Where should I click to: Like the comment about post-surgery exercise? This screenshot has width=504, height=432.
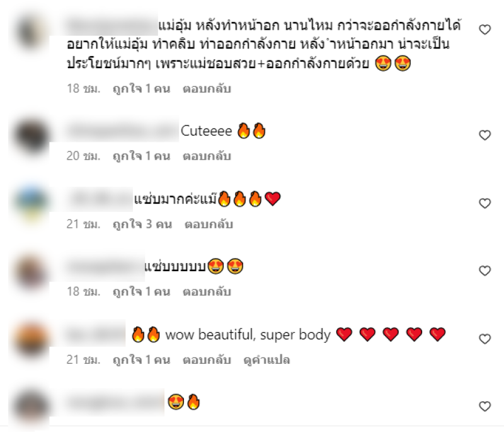(484, 30)
